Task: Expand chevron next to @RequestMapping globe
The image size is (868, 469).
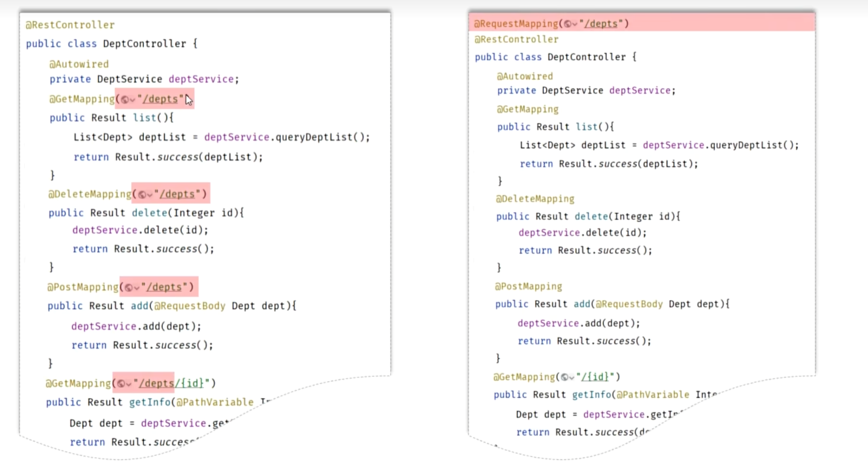Action: click(575, 24)
